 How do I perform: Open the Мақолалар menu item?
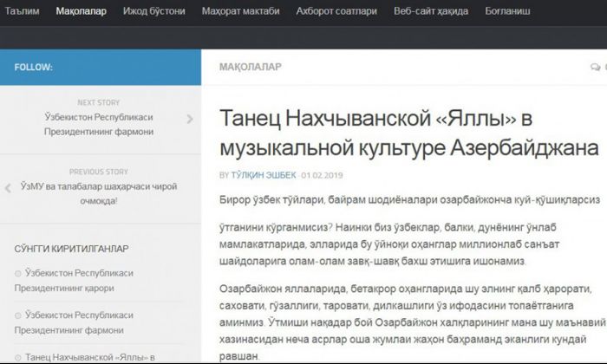coord(81,10)
